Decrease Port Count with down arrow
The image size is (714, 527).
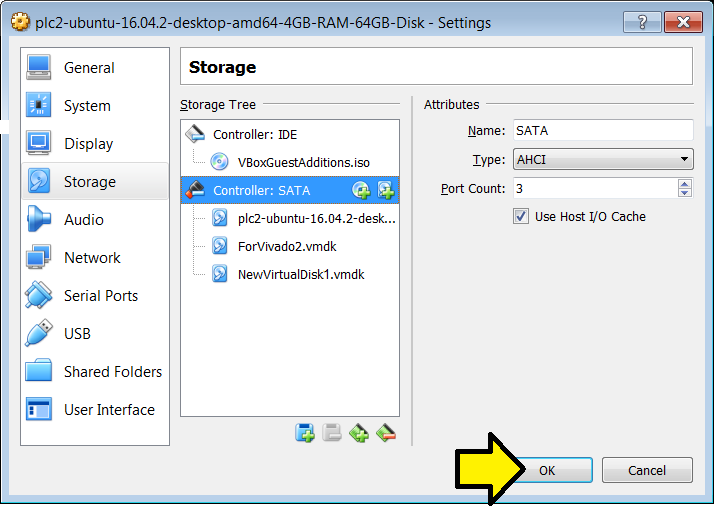(x=684, y=193)
